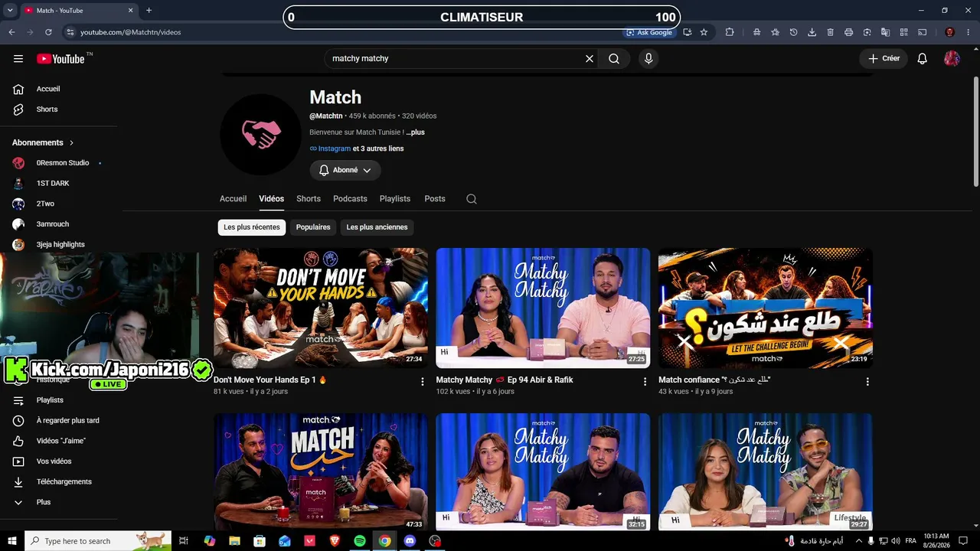Launch Brave browser from the taskbar
The height and width of the screenshot is (551, 980).
coord(335,541)
